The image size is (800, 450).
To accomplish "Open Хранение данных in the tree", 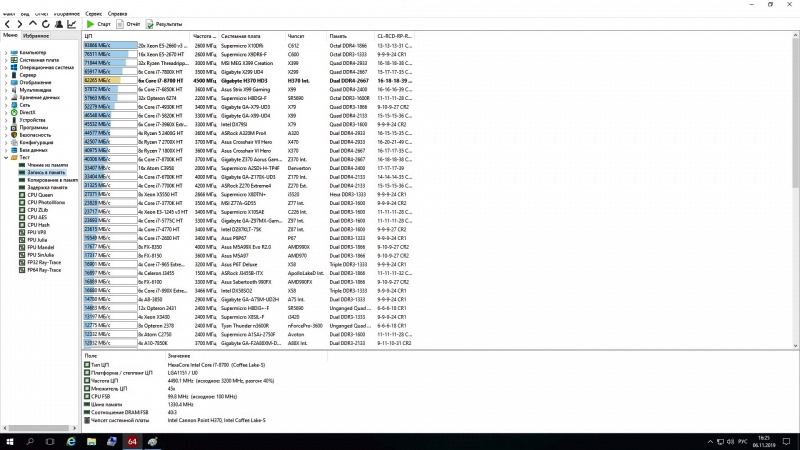I will (x=39, y=97).
